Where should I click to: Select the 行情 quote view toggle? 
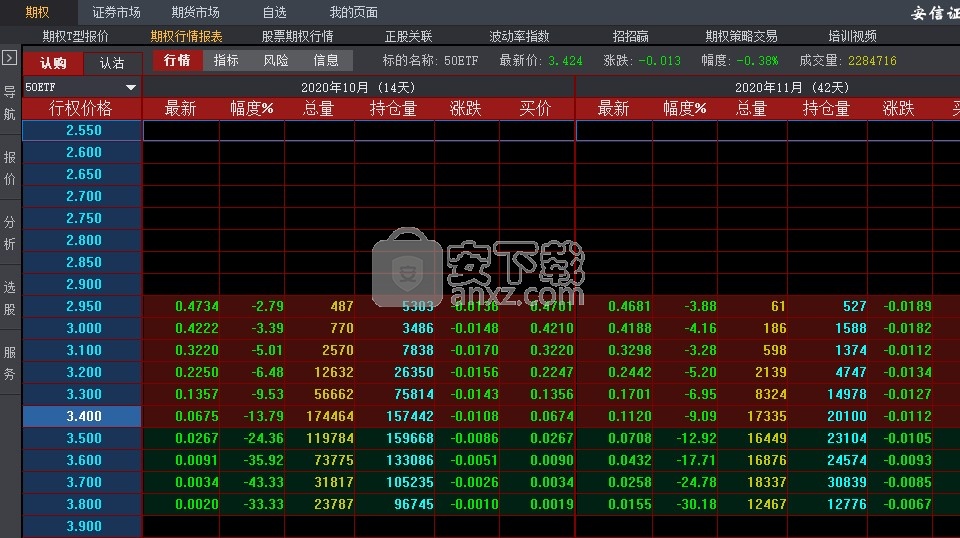[177, 60]
